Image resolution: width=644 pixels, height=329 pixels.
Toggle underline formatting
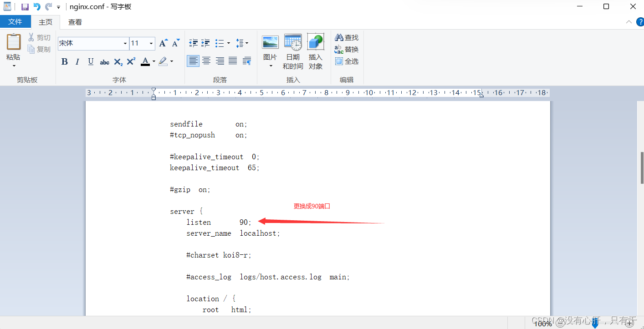[91, 61]
